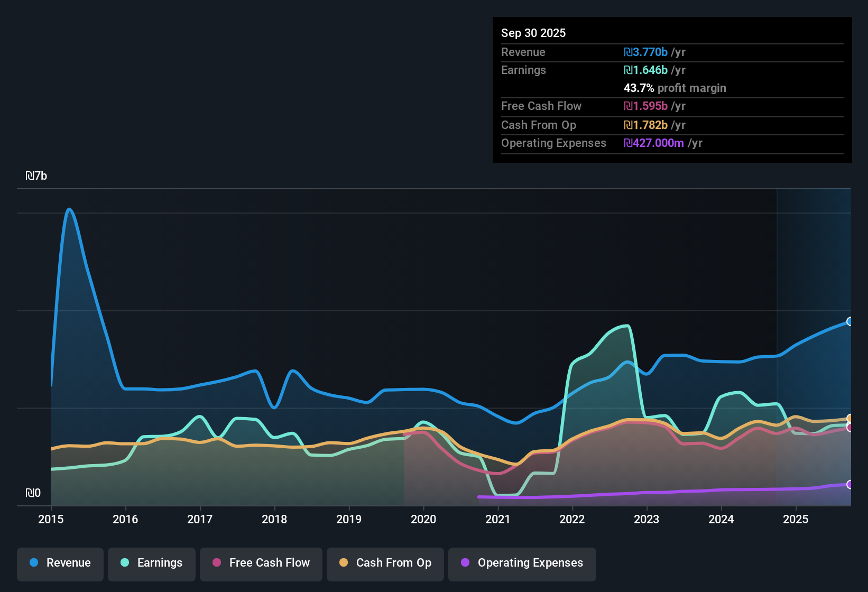Click the 2017 x-axis label

point(200,520)
